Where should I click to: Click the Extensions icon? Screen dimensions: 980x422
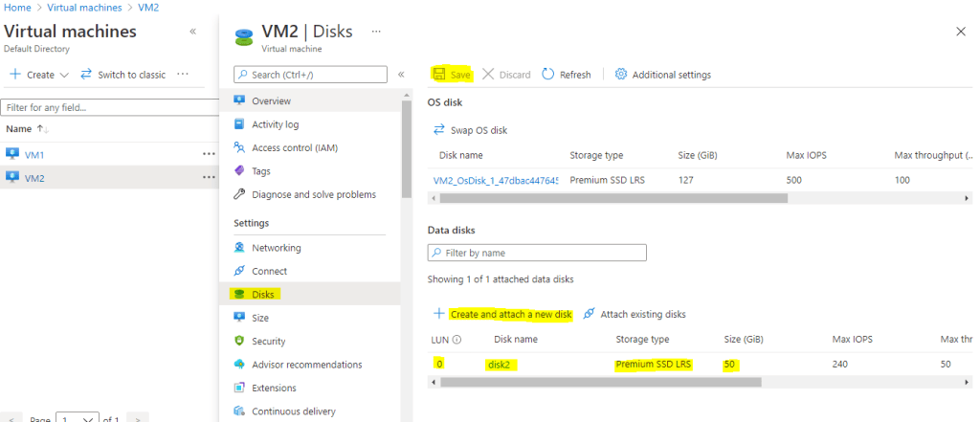[x=238, y=388]
